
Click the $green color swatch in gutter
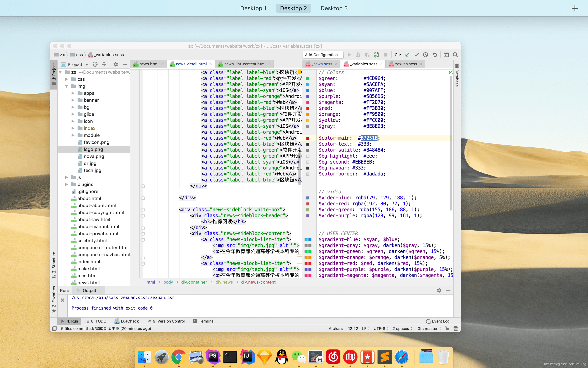[x=308, y=79]
